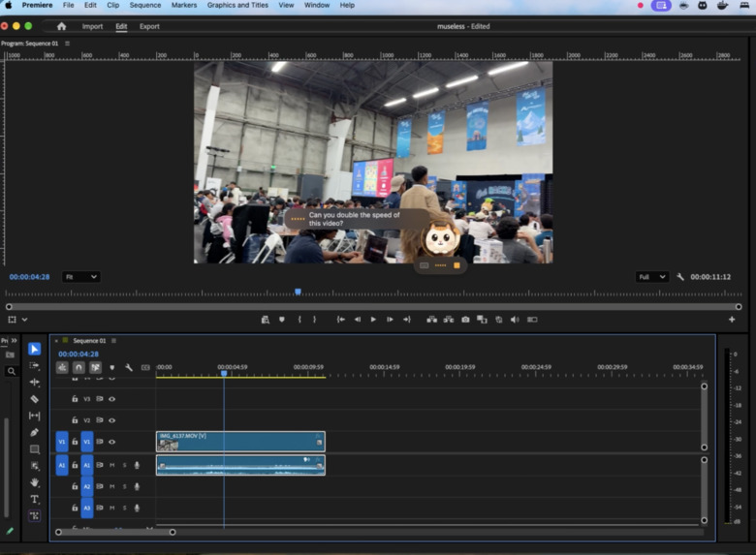Click the Comparison View icon
Screen dimensions: 756x555
pos(482,320)
